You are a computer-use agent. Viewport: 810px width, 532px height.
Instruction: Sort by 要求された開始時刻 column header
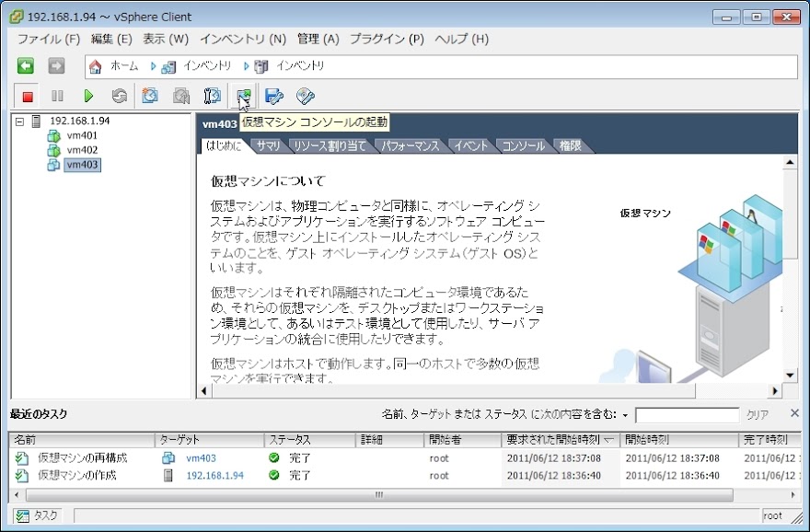pyautogui.click(x=560, y=440)
